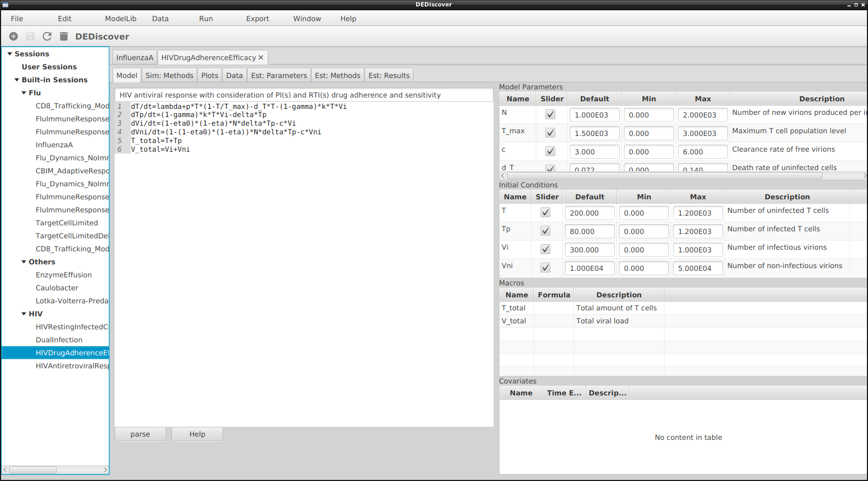Collapse the HIV tree group
This screenshot has height=481, width=868.
[24, 314]
